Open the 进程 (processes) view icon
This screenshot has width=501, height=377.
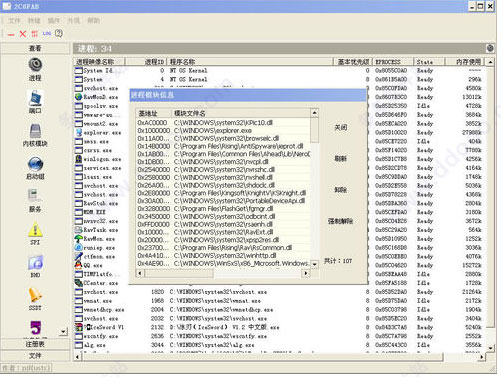(35, 65)
